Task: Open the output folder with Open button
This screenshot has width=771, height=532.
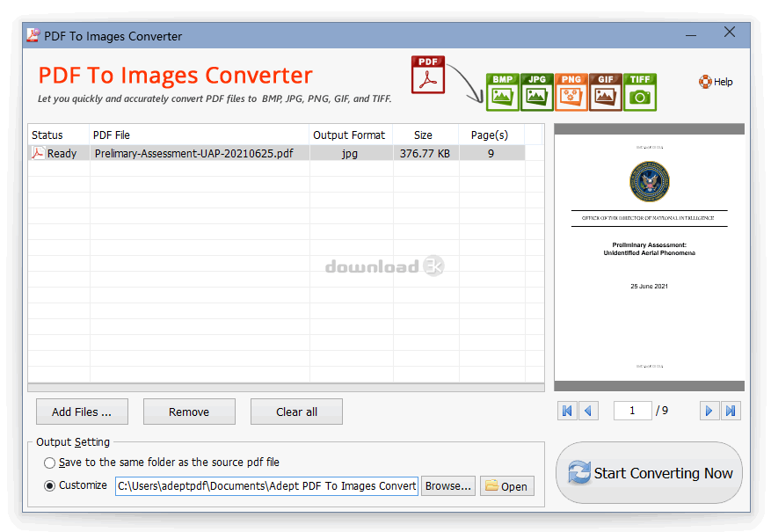Action: (x=506, y=486)
